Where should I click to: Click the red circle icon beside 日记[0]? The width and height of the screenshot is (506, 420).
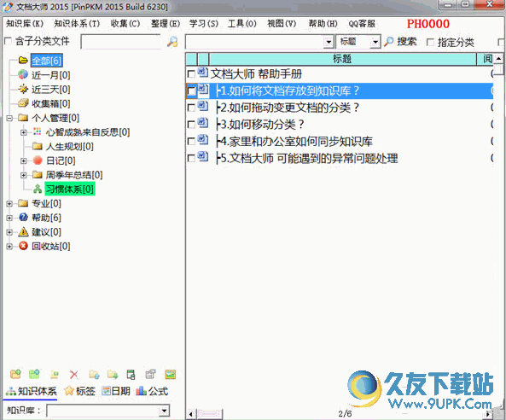pos(38,160)
